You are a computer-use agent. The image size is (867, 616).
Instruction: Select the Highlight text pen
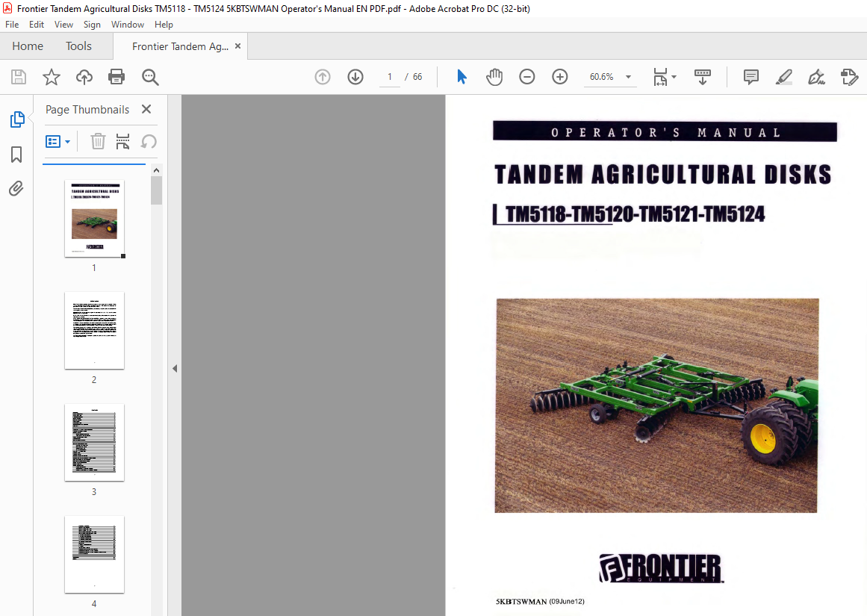click(x=783, y=77)
